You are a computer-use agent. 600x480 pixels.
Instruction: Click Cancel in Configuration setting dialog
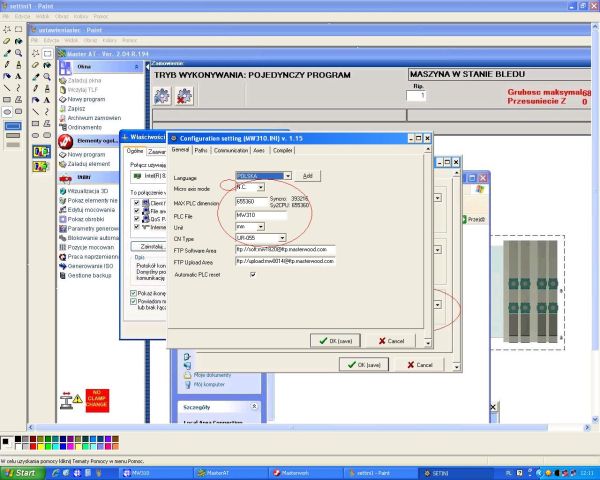click(391, 341)
